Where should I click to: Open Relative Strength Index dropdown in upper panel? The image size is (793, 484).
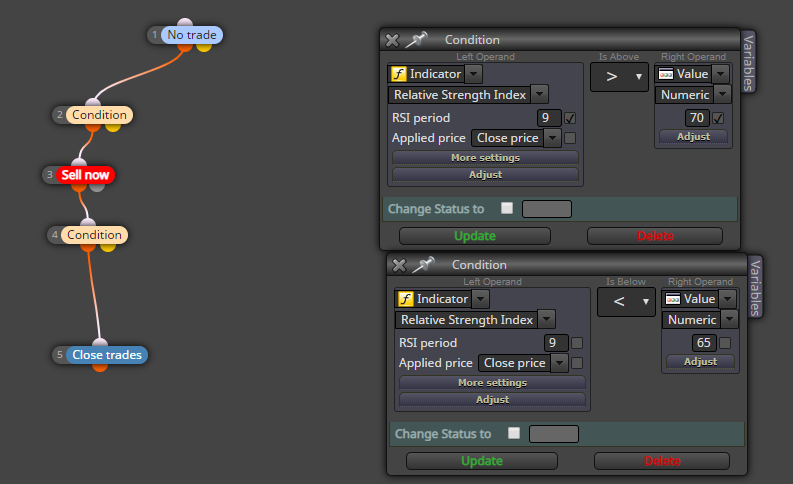pyautogui.click(x=540, y=95)
